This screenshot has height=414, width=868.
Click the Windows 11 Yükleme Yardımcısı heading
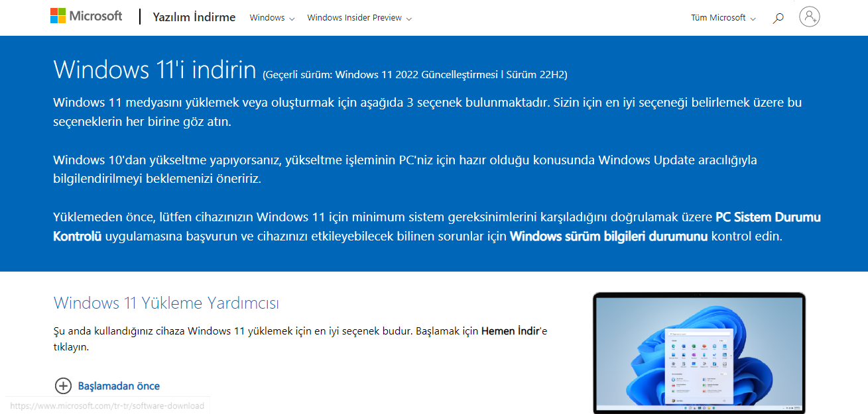click(x=166, y=303)
